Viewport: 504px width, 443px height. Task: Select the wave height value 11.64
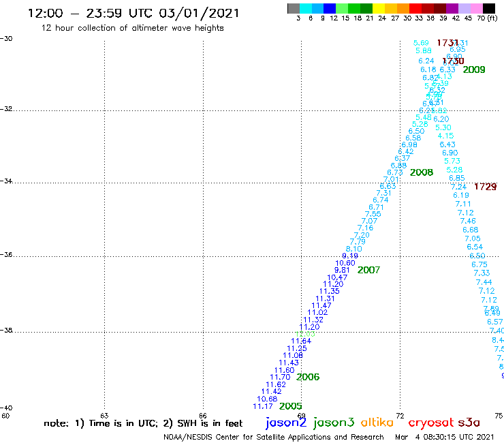coord(301,341)
